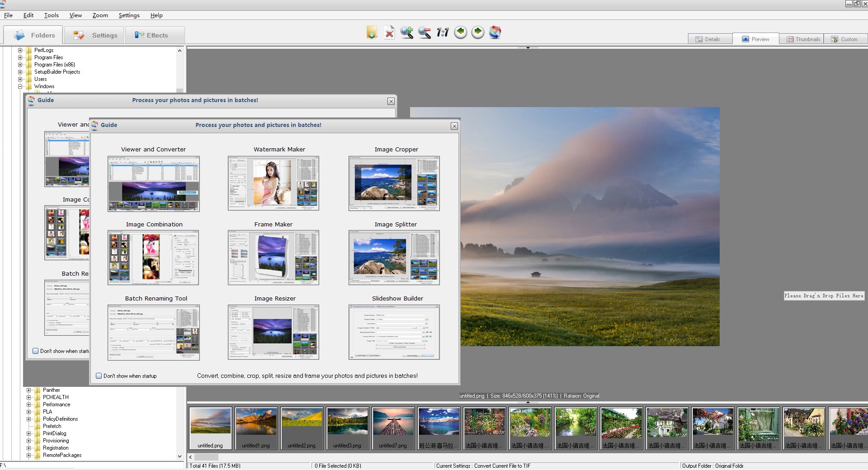The height and width of the screenshot is (470, 868).
Task: Collapse the Windows folder in tree
Action: [20, 86]
